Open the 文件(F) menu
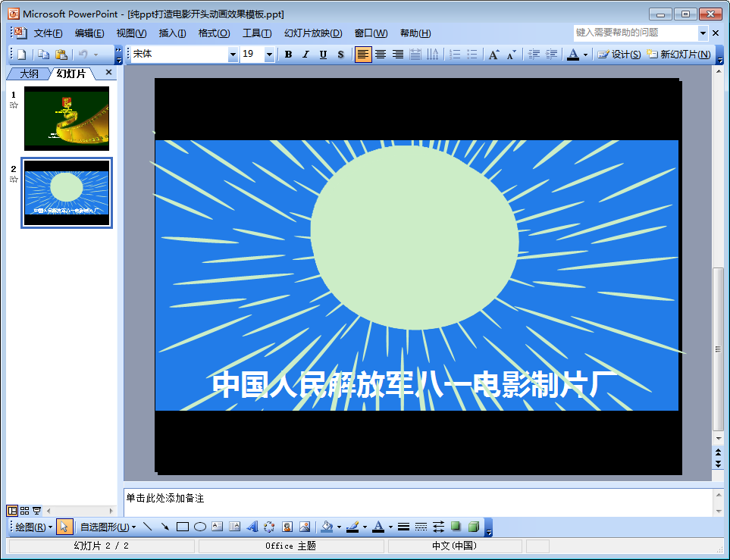This screenshot has height=560, width=730. click(48, 33)
